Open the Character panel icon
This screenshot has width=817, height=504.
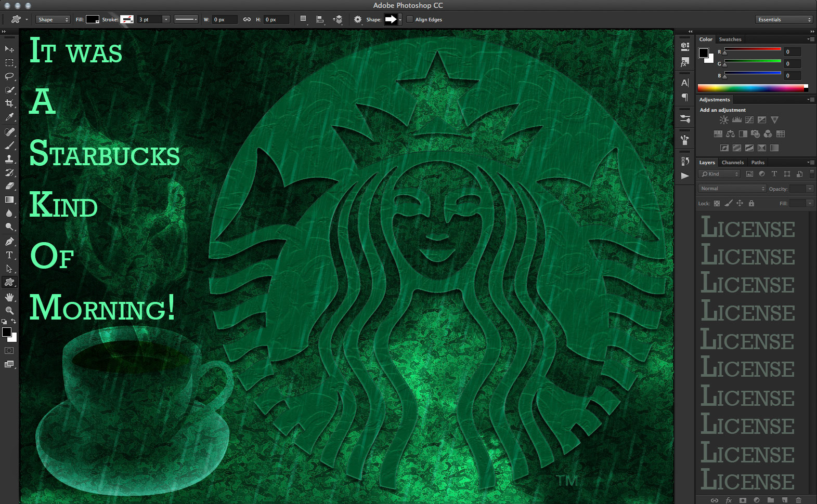point(685,83)
